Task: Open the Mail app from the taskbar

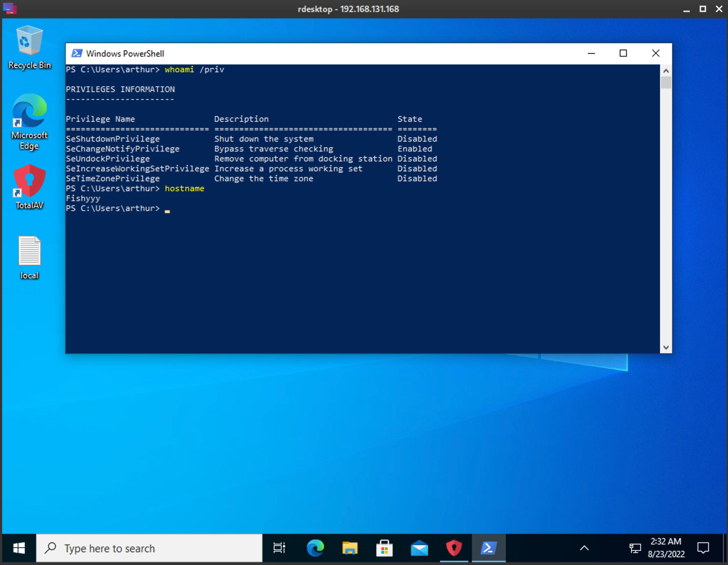Action: (x=419, y=548)
